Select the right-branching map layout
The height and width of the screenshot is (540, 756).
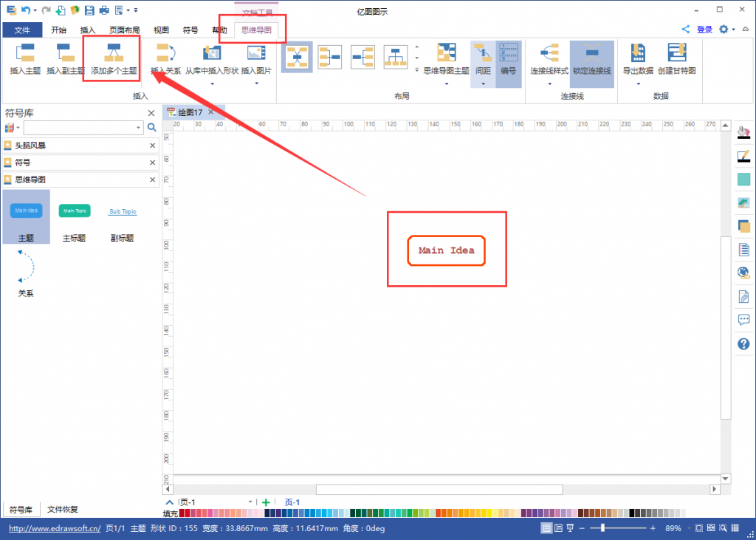pos(362,57)
